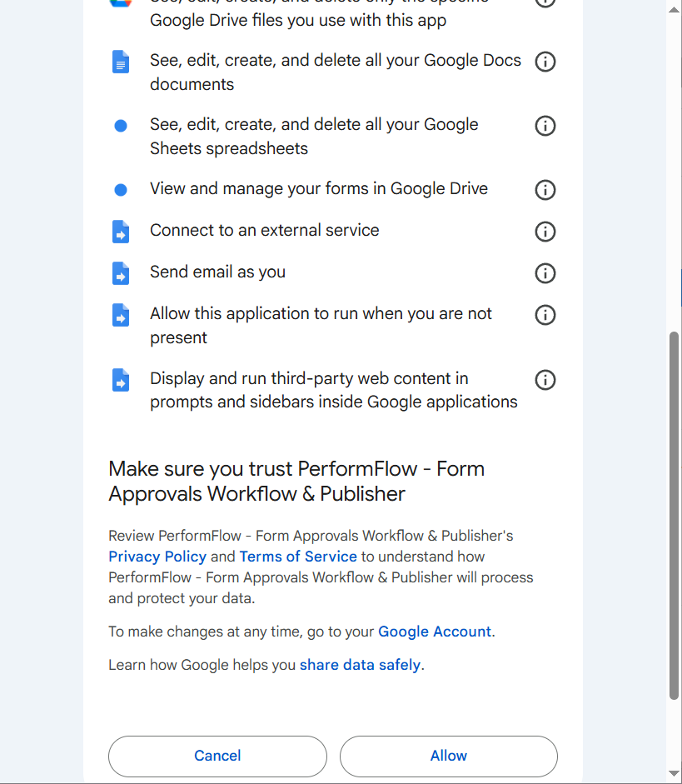This screenshot has width=682, height=784.
Task: Open the share data safely link
Action: tap(360, 665)
